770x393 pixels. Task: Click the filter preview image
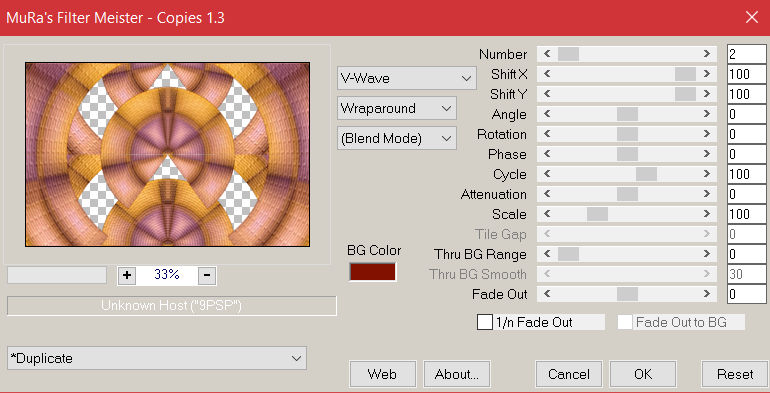(167, 154)
